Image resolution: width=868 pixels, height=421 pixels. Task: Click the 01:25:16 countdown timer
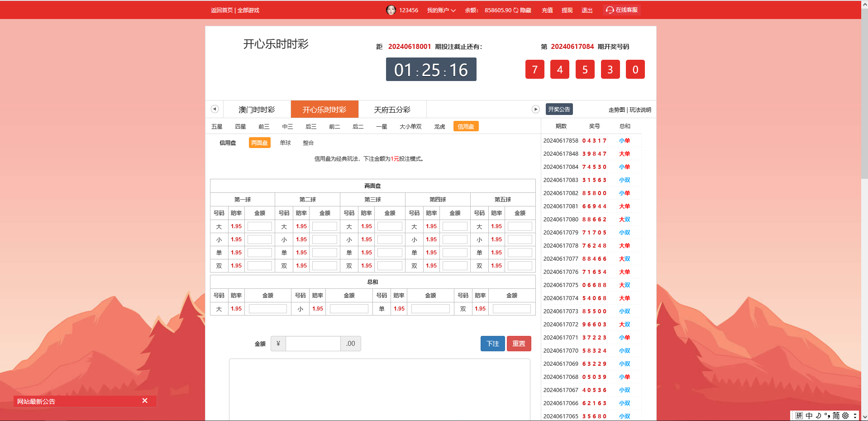pyautogui.click(x=431, y=69)
